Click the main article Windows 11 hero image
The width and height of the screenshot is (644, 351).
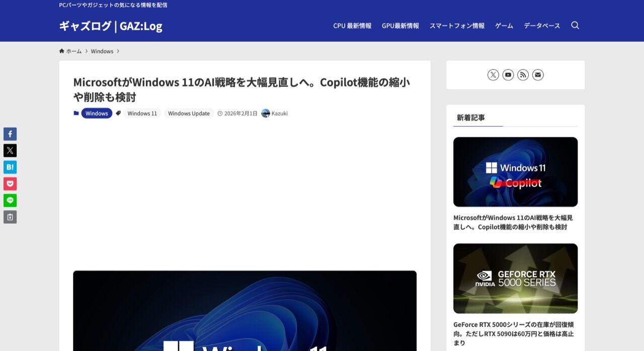245,311
